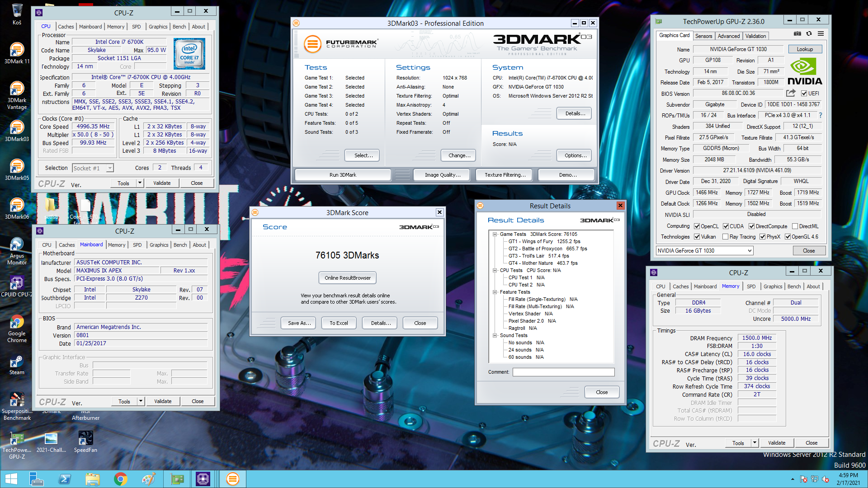
Task: Open the CPUID CPU-Z desktop icon
Action: (x=17, y=286)
